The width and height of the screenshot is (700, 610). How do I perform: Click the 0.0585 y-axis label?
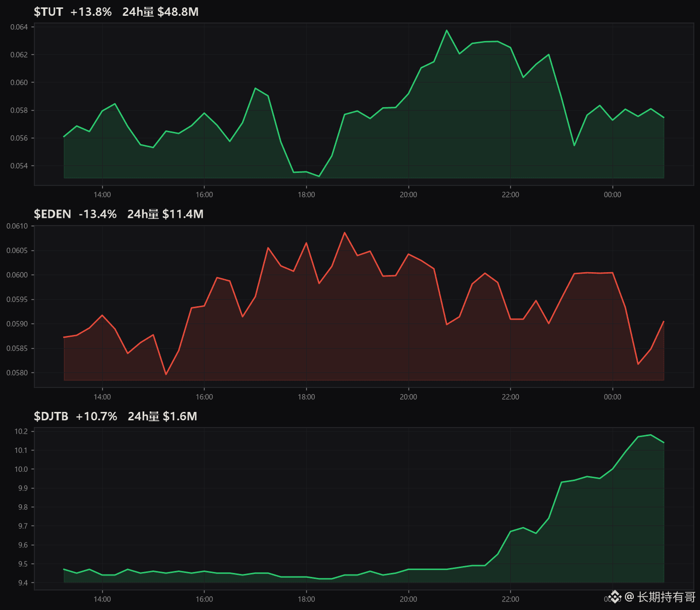tap(17, 348)
